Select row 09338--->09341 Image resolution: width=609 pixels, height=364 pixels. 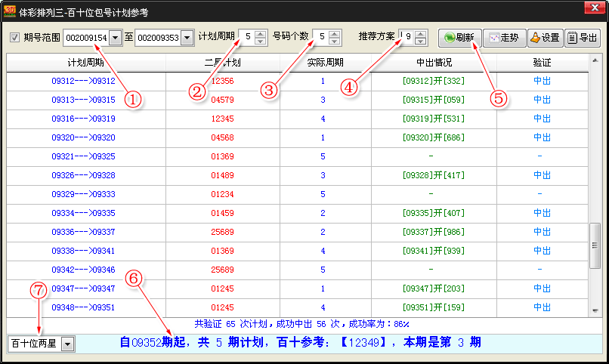pos(297,251)
